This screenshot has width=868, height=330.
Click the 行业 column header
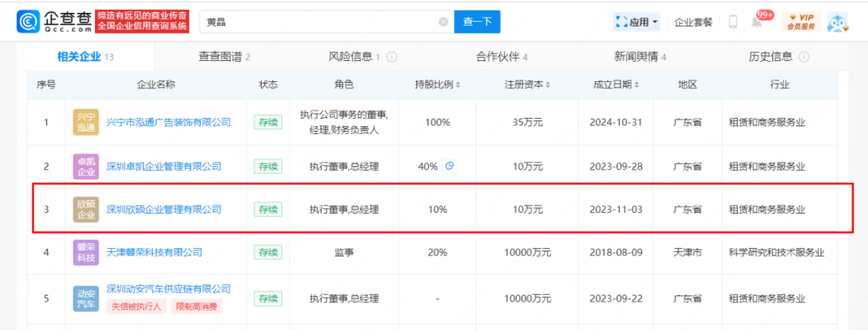[x=779, y=85]
